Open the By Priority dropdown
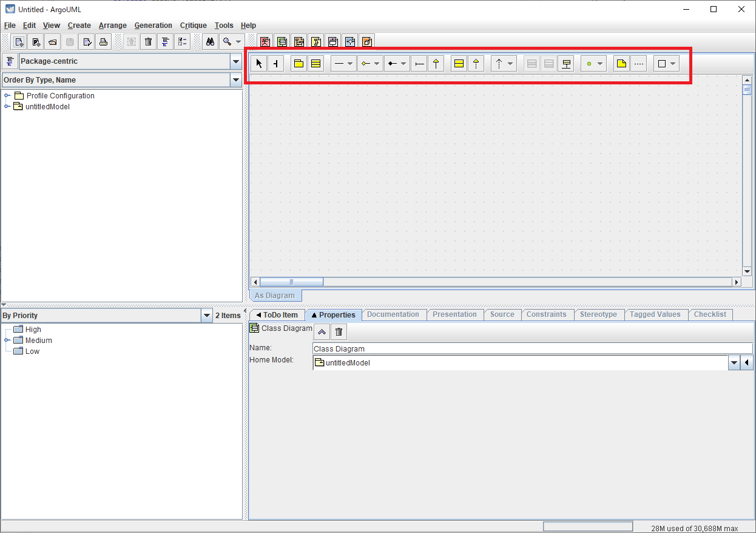The width and height of the screenshot is (756, 533). (206, 316)
